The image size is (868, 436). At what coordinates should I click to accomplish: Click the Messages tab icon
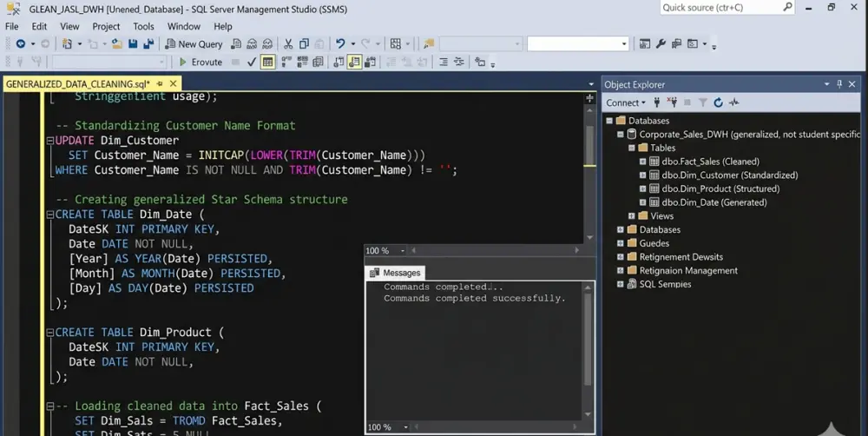pyautogui.click(x=374, y=273)
